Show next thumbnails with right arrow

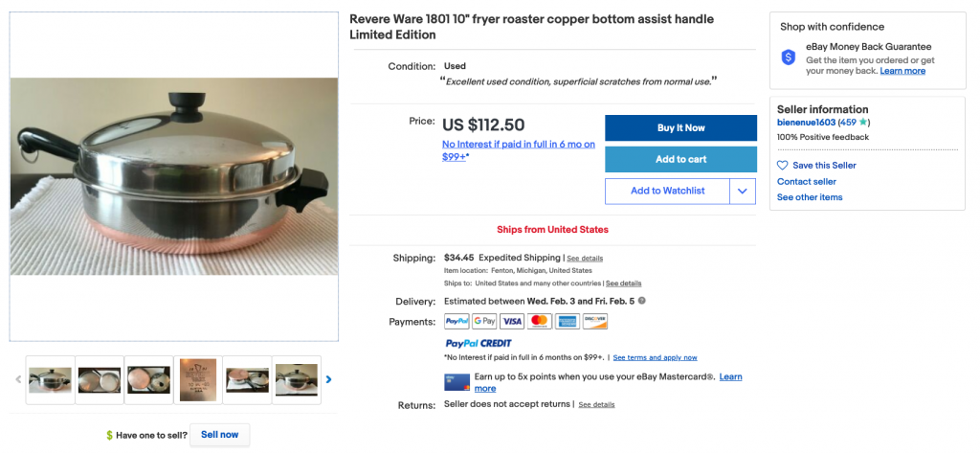coord(329,379)
